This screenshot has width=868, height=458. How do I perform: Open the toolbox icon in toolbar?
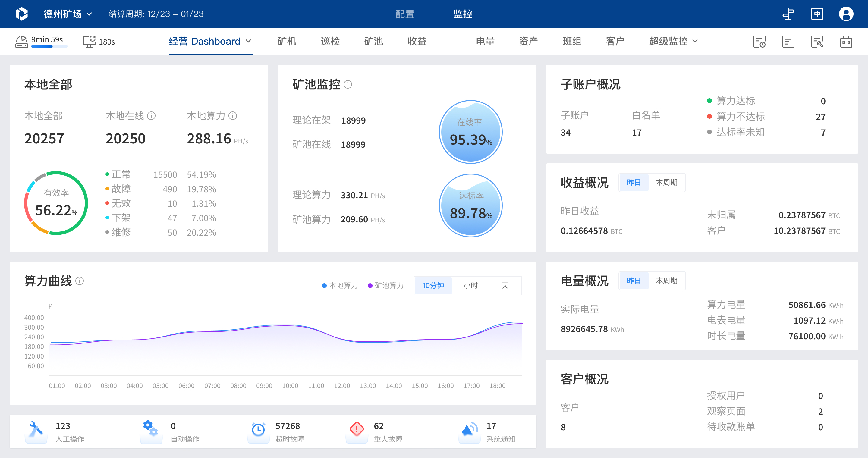[x=846, y=42]
